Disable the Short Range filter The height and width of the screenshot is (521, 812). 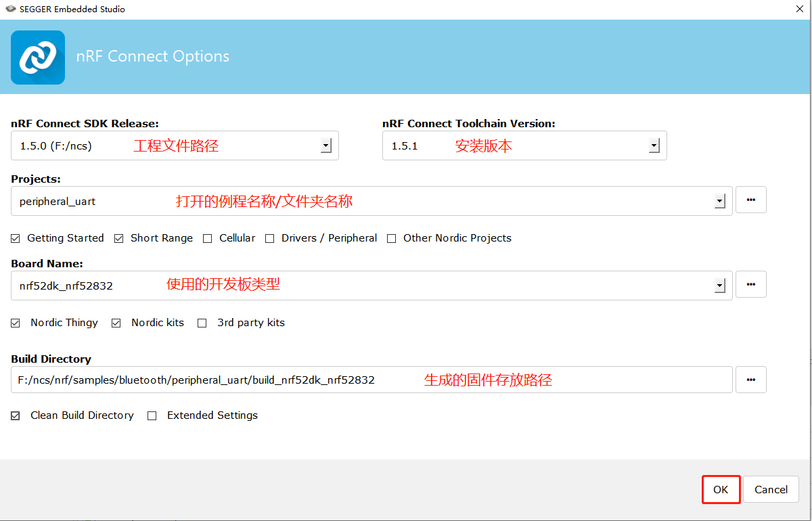(x=118, y=238)
